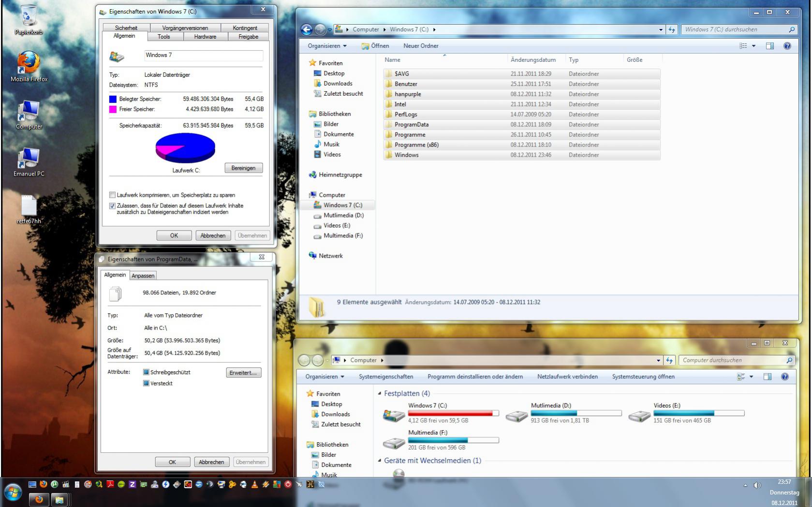Select the Windows 7 (C:) drive in Festplatten
Viewport: 812px width, 507px height.
(441, 413)
